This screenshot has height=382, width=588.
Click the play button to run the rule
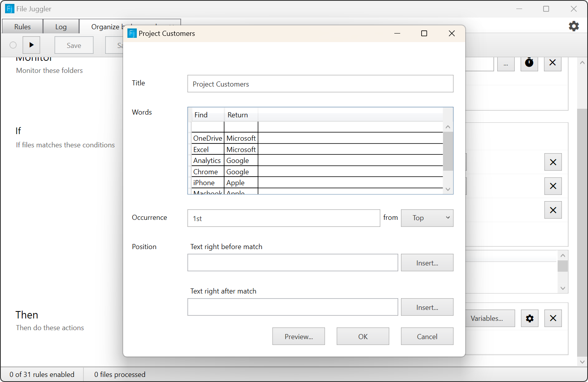pyautogui.click(x=32, y=45)
